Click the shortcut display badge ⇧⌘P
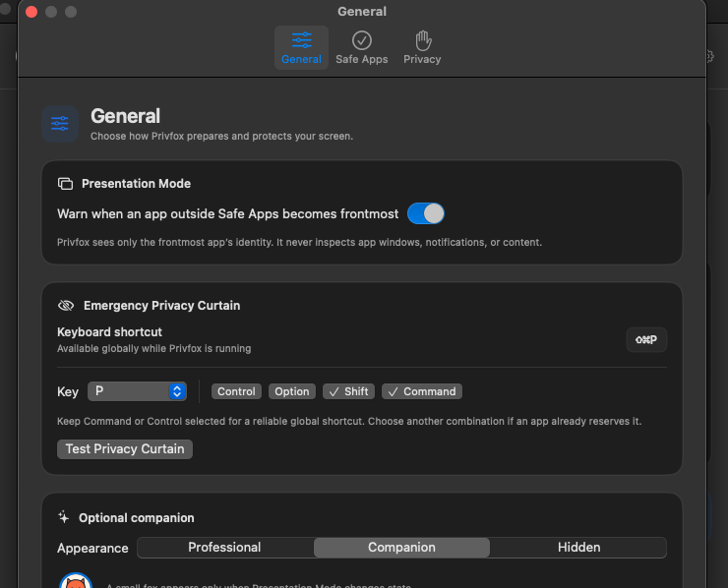 click(646, 339)
